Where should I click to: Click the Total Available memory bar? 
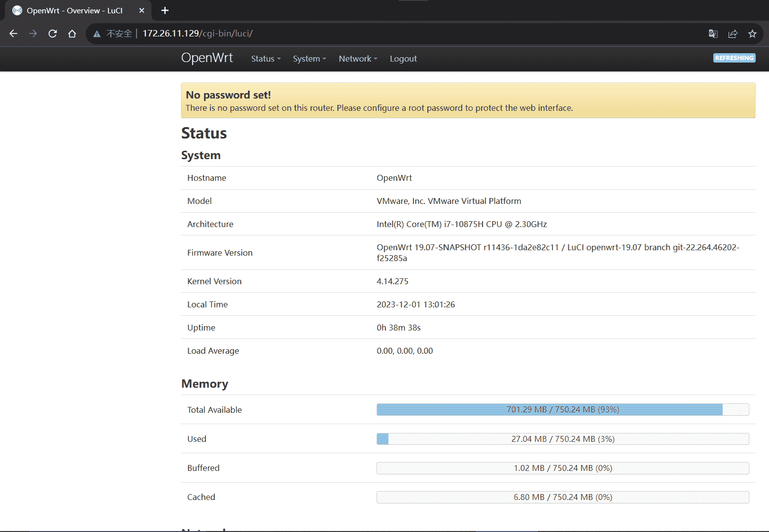[562, 409]
